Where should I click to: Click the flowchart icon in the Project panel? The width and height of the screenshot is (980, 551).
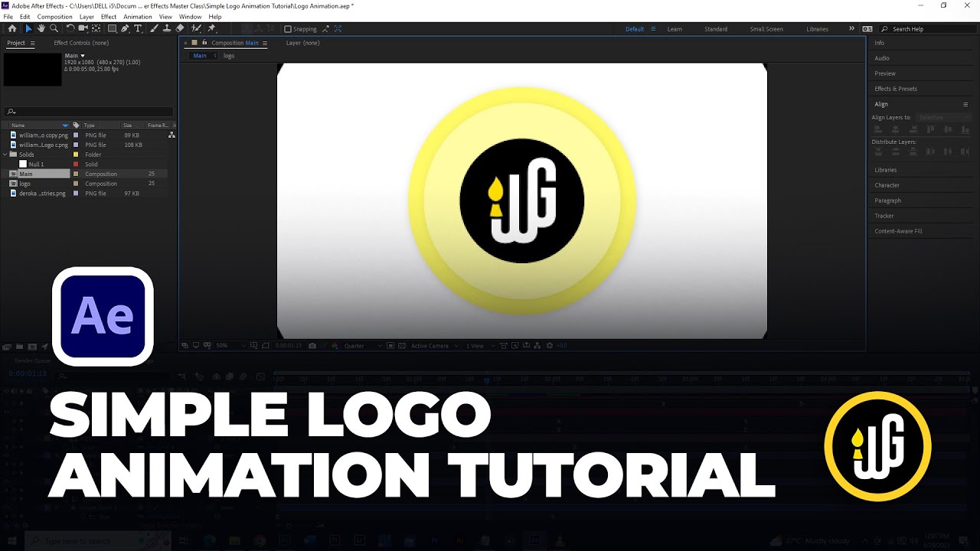(x=171, y=135)
